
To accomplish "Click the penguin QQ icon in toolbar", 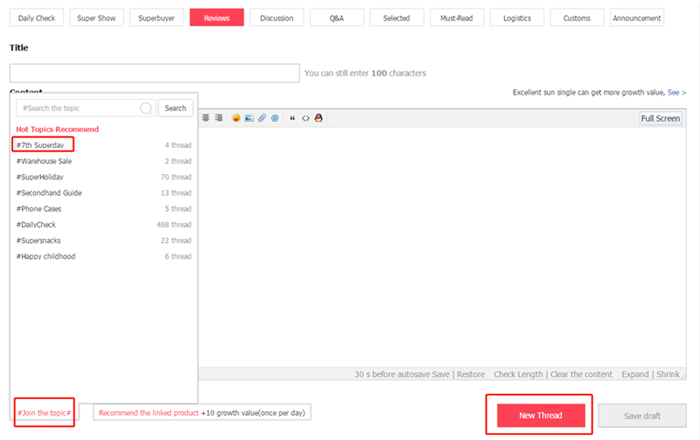I will tap(319, 118).
